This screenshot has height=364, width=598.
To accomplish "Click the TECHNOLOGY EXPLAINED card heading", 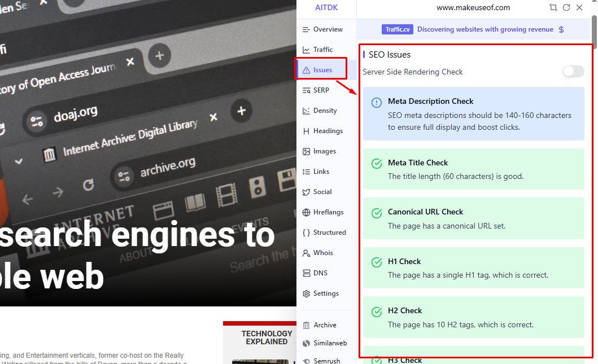I will point(267,337).
